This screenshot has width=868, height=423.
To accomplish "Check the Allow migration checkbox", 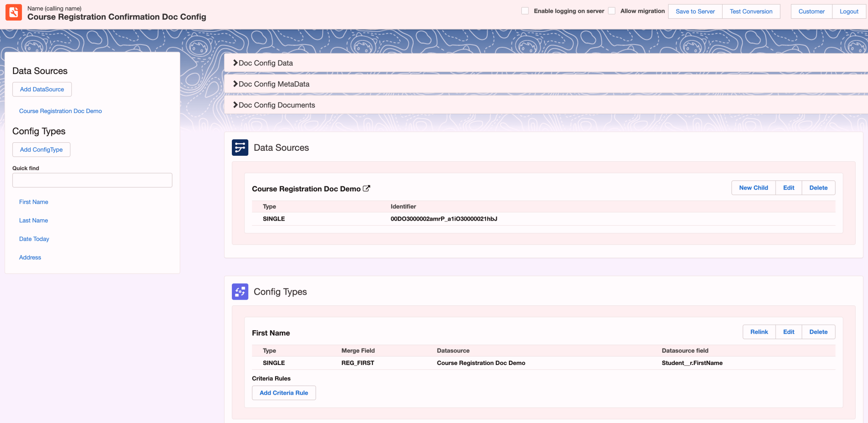I will [x=612, y=10].
